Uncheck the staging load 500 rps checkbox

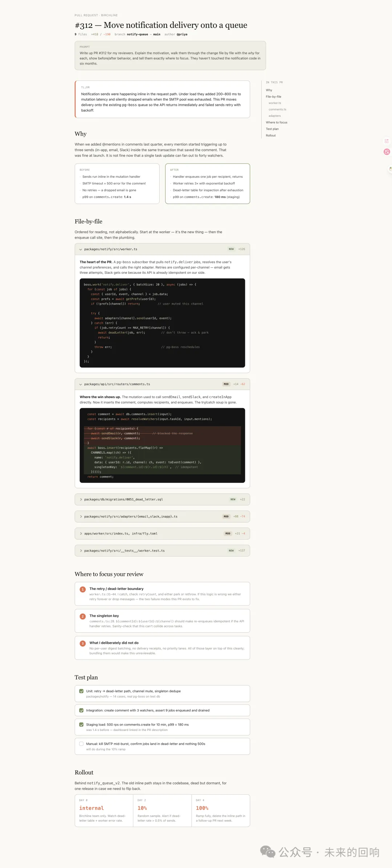[81, 724]
